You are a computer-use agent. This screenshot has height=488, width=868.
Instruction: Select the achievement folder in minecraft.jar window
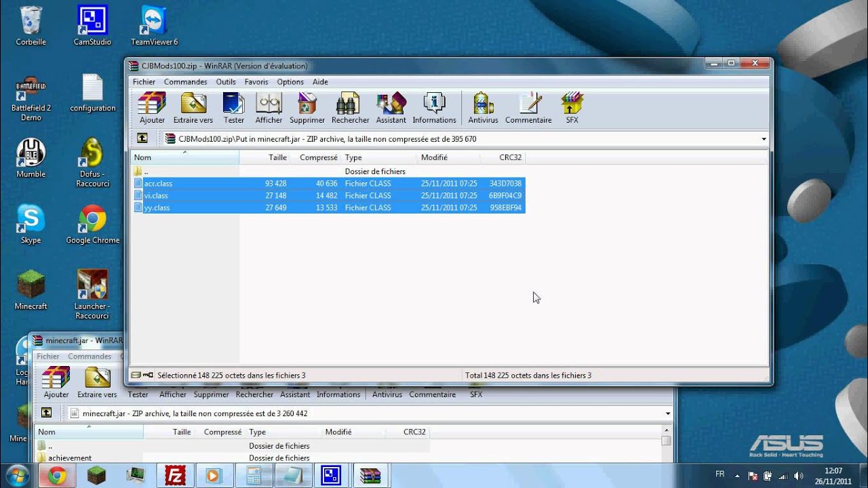[69, 458]
